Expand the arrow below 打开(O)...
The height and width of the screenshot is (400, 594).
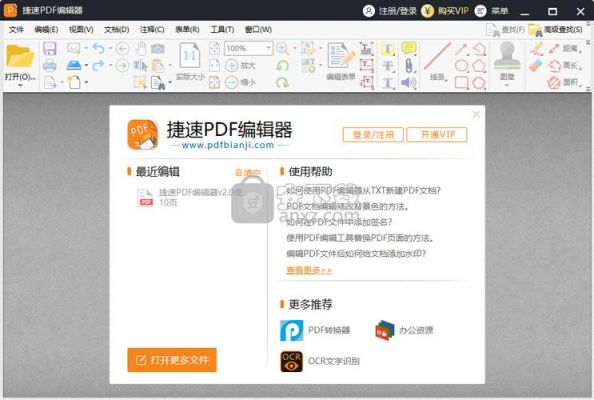[x=20, y=86]
